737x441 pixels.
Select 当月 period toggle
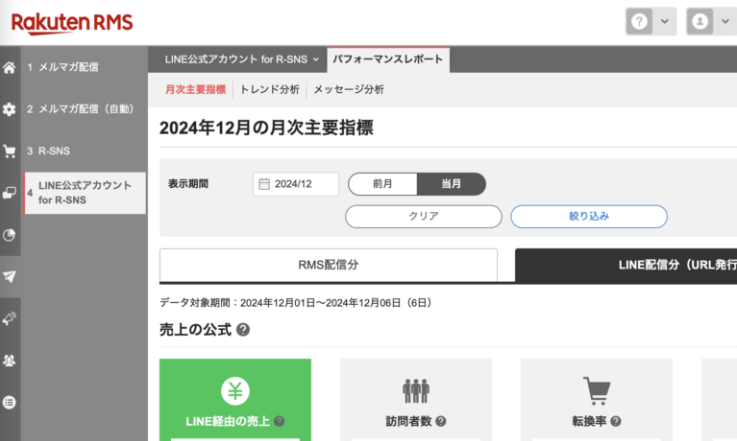click(451, 184)
